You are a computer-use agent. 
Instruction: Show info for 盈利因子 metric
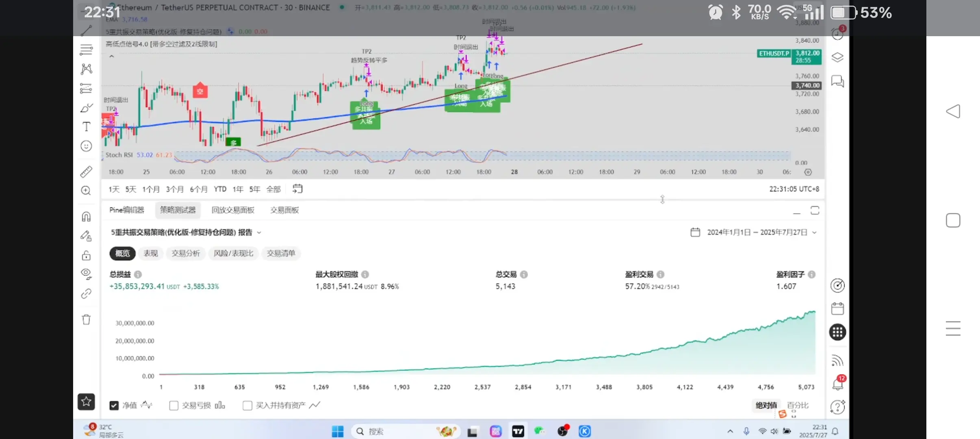(812, 274)
